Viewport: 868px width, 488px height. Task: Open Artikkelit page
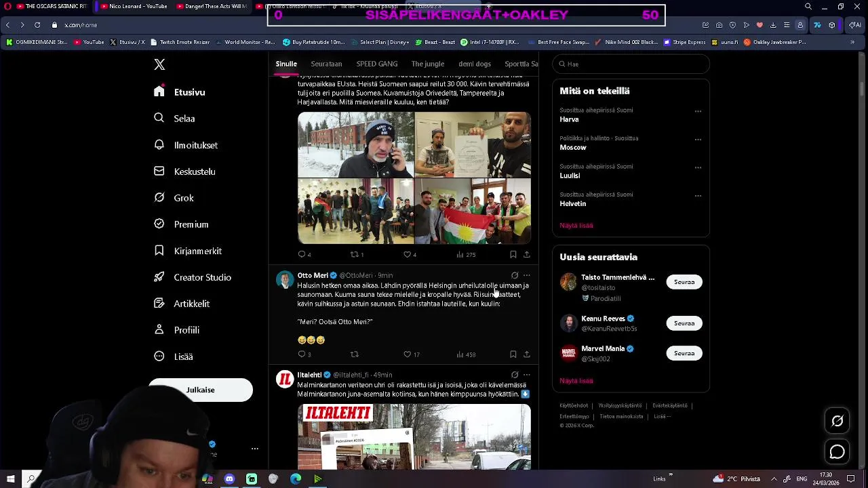pos(182,304)
